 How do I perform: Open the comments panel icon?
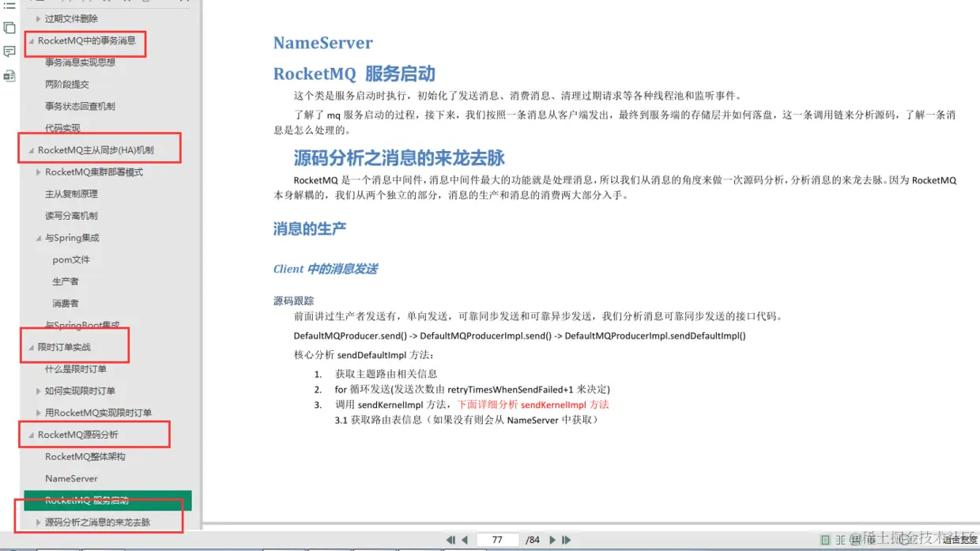(x=9, y=52)
